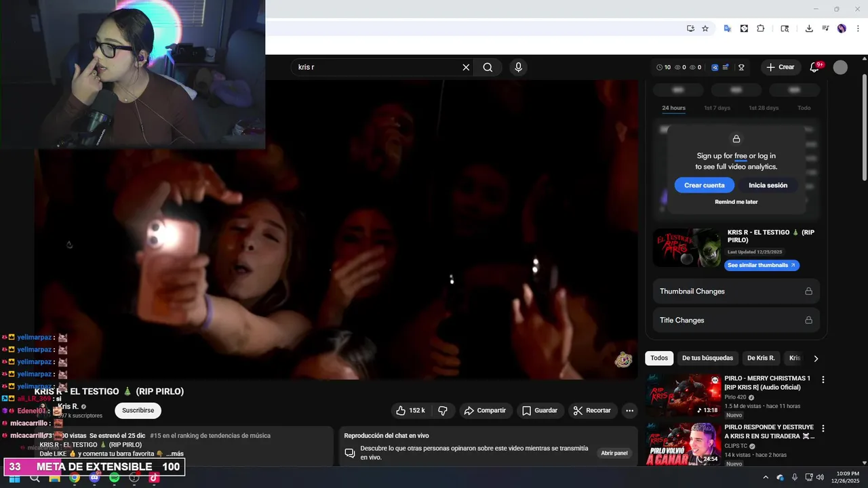Screen dimensions: 868x488
Task: Click the taskbar volume speaker icon
Action: tap(820, 478)
